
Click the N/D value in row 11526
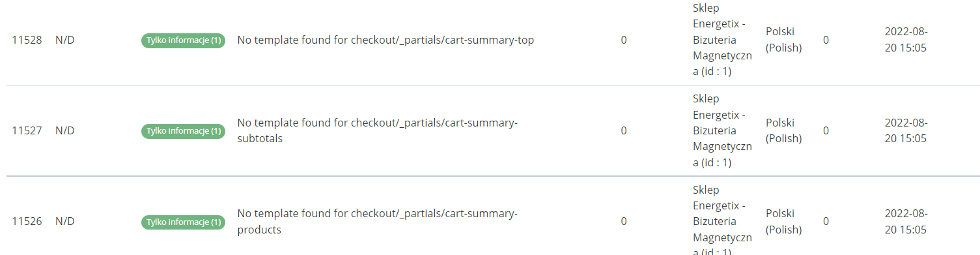point(65,222)
